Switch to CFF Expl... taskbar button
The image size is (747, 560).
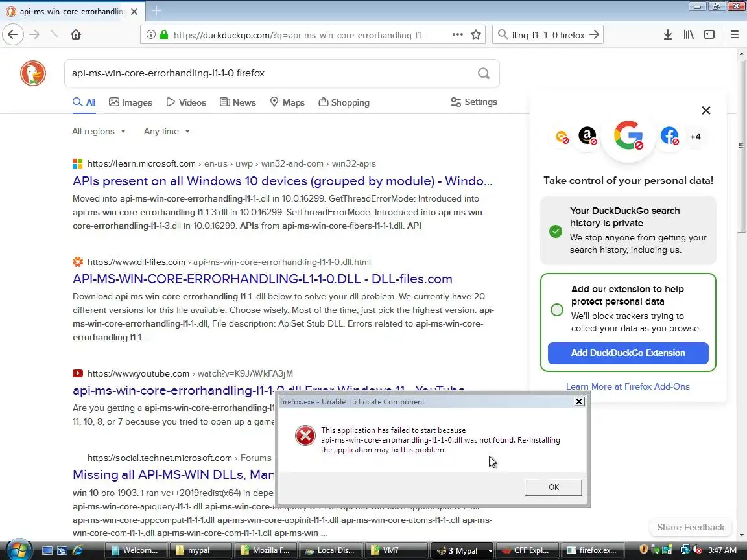pyautogui.click(x=527, y=550)
